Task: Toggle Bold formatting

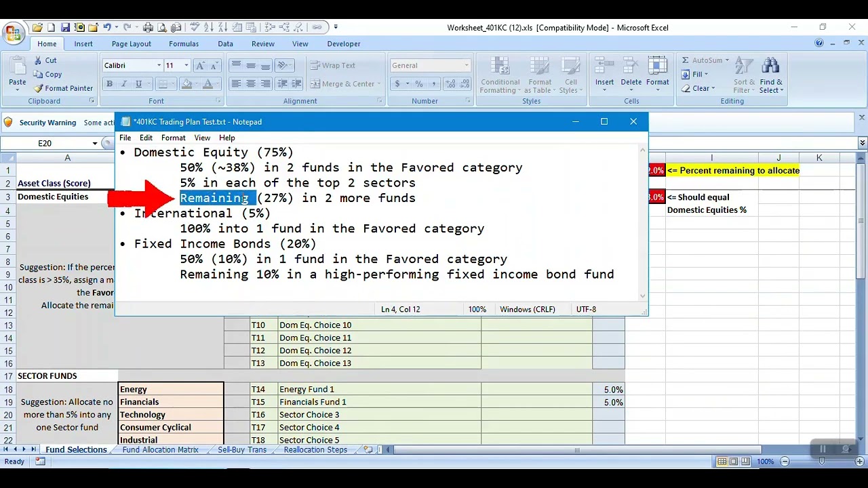Action: (x=109, y=84)
